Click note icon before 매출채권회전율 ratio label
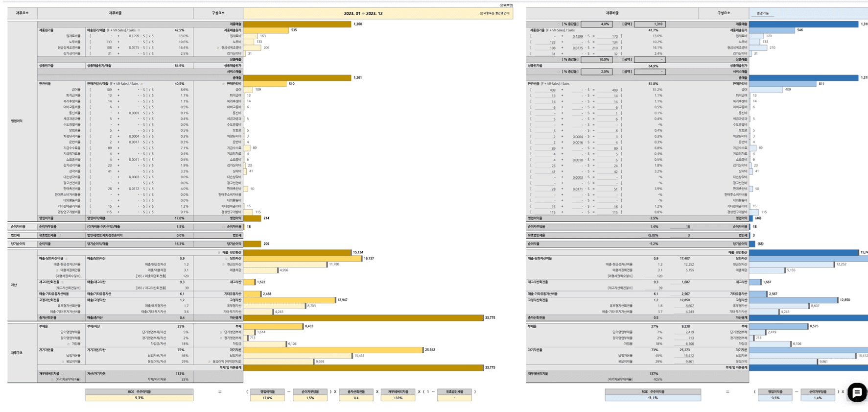 57,270
